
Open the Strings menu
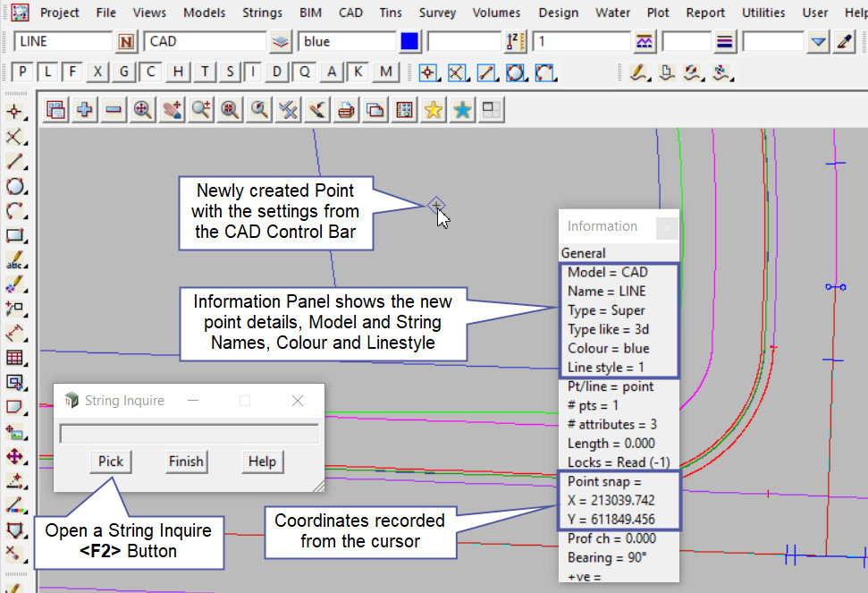[262, 13]
